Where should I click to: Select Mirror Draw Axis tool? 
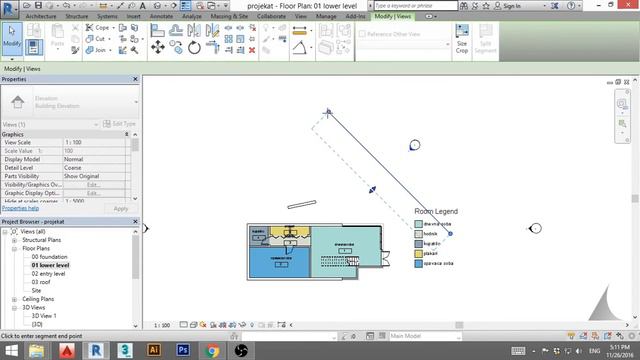[x=212, y=30]
